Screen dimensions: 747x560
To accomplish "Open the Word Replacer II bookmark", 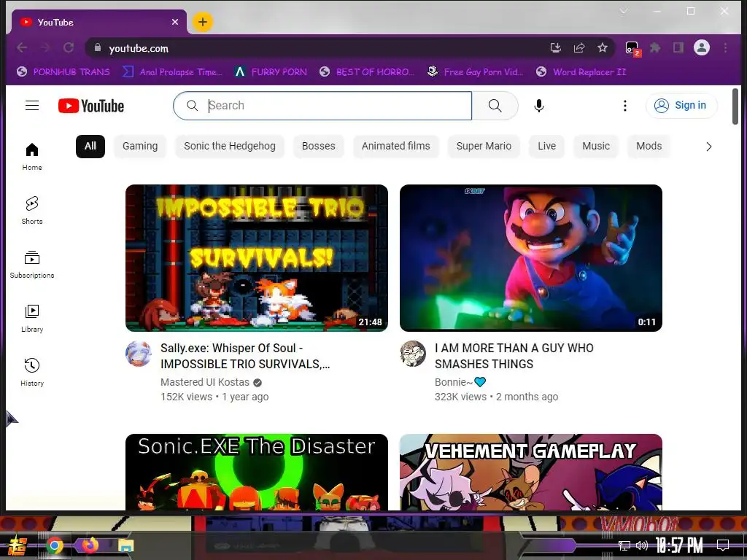I will [x=581, y=72].
